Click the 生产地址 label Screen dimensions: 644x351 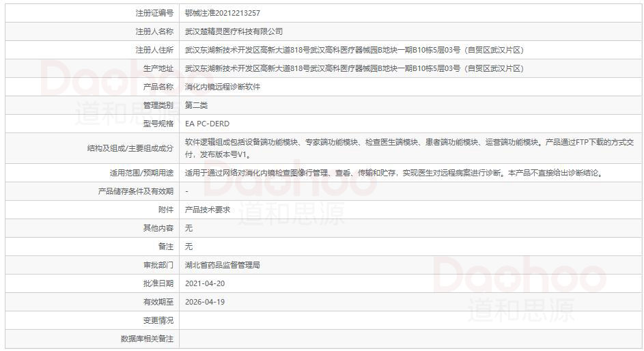(x=158, y=68)
